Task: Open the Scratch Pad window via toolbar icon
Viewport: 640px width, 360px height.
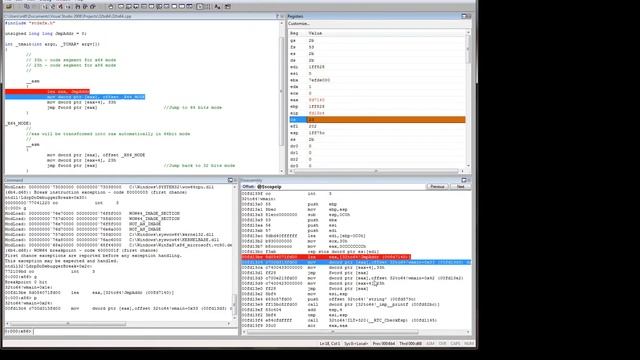Action: click(x=174, y=7)
